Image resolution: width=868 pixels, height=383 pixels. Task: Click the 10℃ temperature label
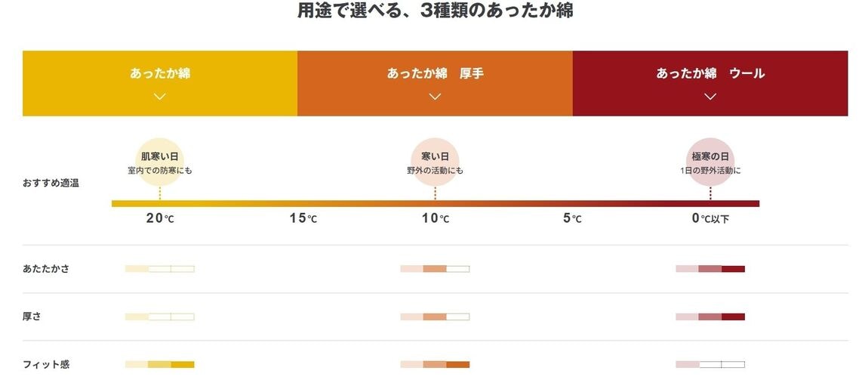435,219
